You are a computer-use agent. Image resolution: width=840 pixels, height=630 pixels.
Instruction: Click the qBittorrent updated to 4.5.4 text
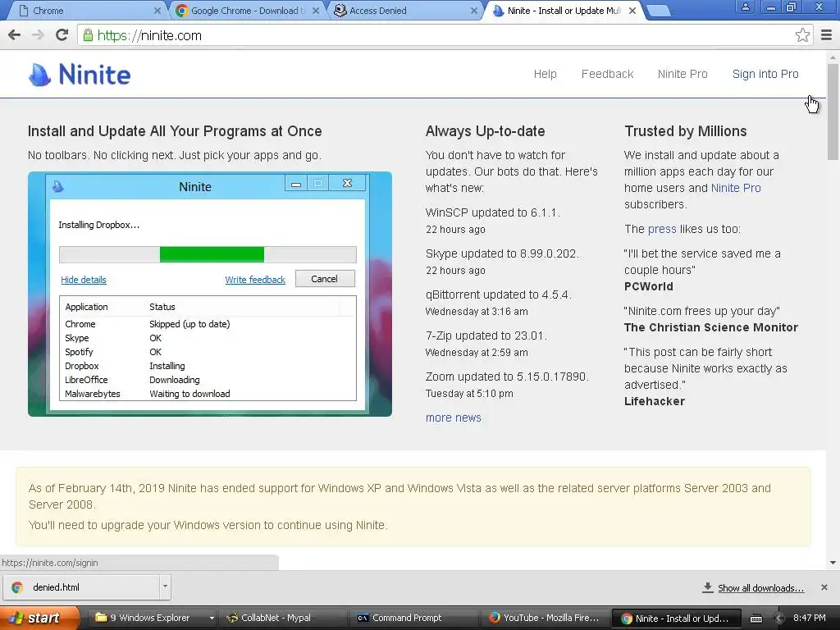point(498,294)
